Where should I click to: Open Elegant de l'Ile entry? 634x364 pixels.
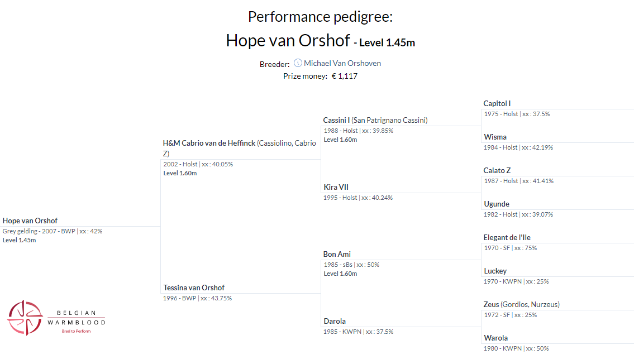(x=507, y=237)
